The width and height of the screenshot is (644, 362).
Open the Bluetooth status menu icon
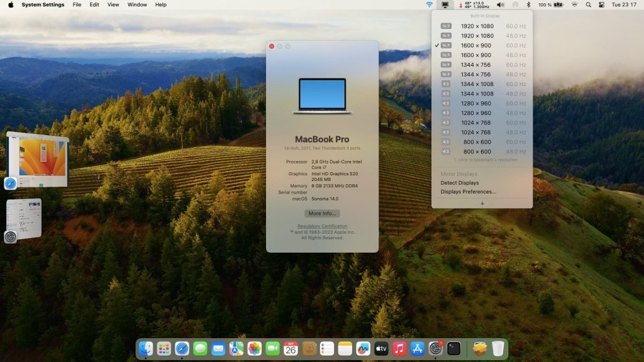click(528, 4)
